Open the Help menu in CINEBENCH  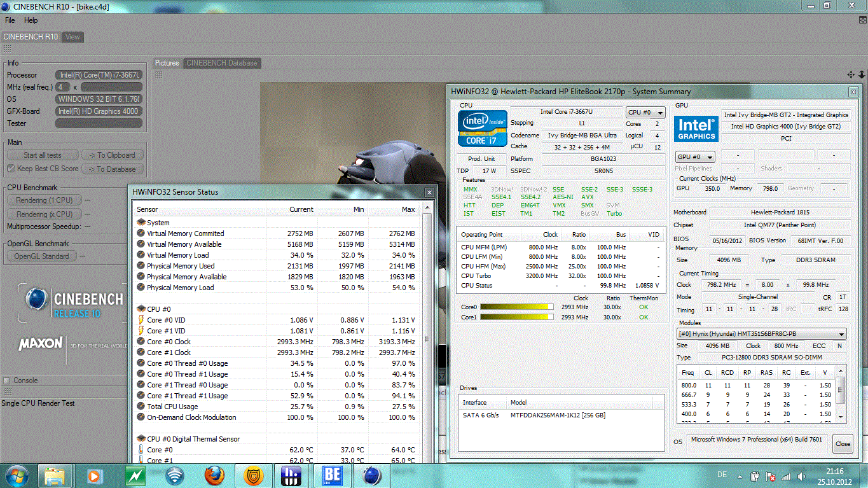[x=31, y=20]
